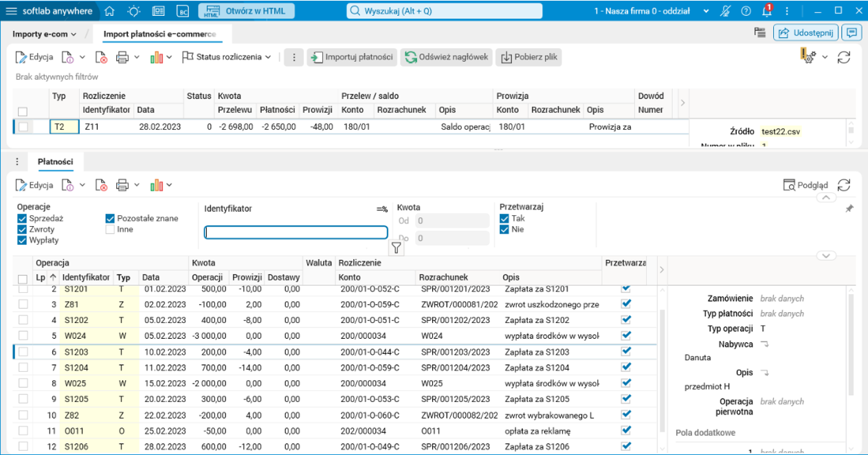This screenshot has width=868, height=455.
Task: Open the hamburger menu next to softlab anywhere
Action: pos(11,11)
